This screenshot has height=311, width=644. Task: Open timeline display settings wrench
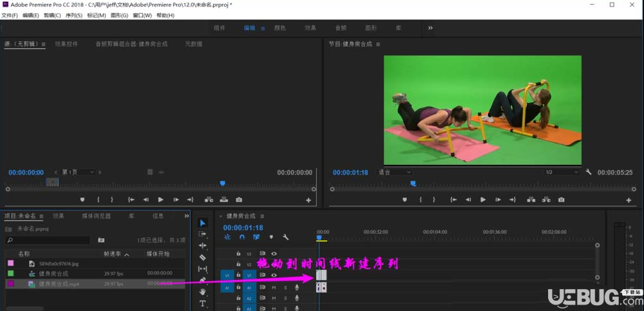coord(285,237)
